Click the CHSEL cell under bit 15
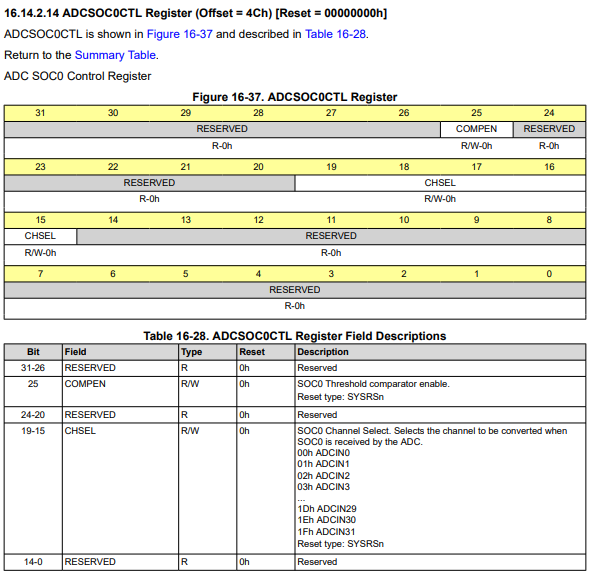 40,236
